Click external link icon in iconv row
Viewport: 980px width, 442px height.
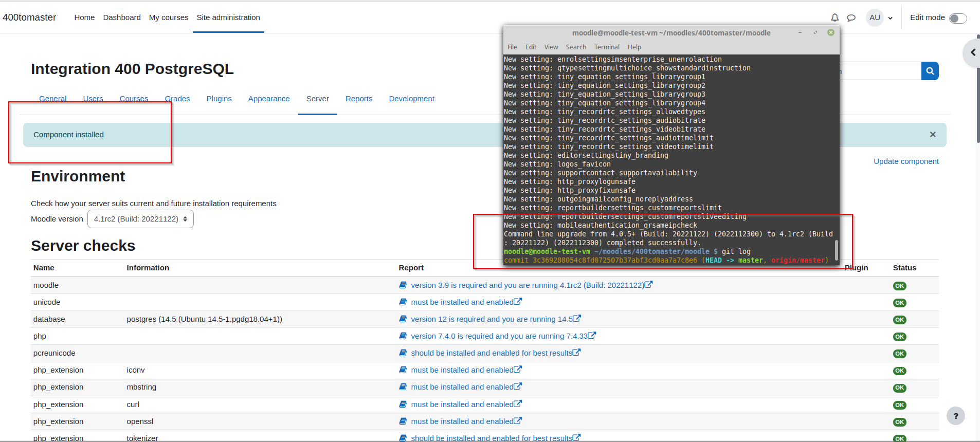[518, 369]
